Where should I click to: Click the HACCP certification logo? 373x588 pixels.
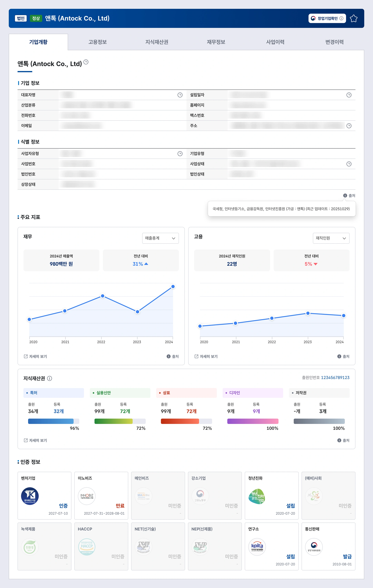[x=87, y=547]
